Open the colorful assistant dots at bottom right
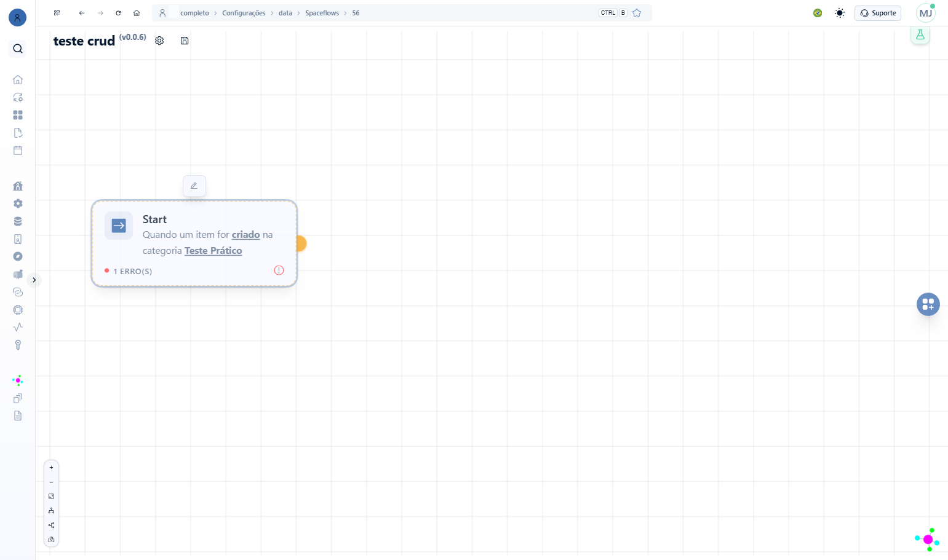948x560 pixels. point(927,540)
